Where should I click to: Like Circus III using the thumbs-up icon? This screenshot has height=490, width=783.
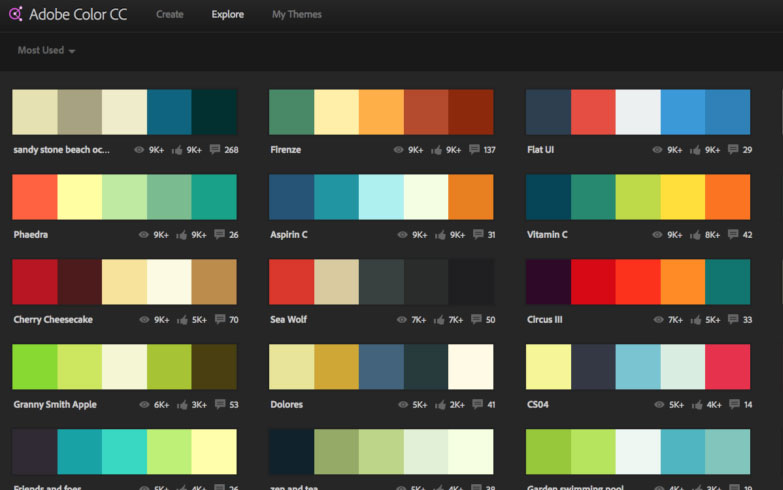(x=696, y=319)
